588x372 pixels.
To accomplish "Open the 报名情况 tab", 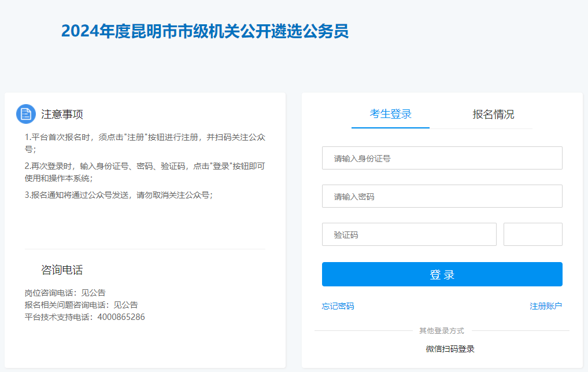I will [x=493, y=114].
